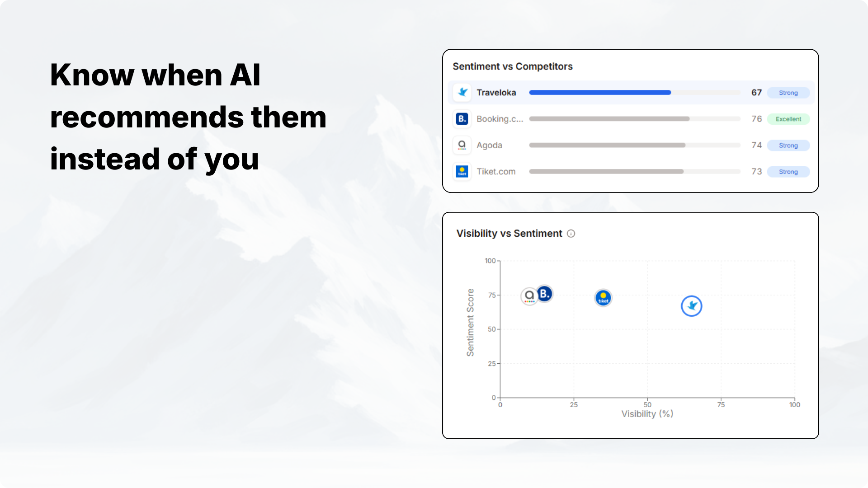The image size is (868, 488).
Task: Click the Agoda competitor name
Action: [x=489, y=145]
